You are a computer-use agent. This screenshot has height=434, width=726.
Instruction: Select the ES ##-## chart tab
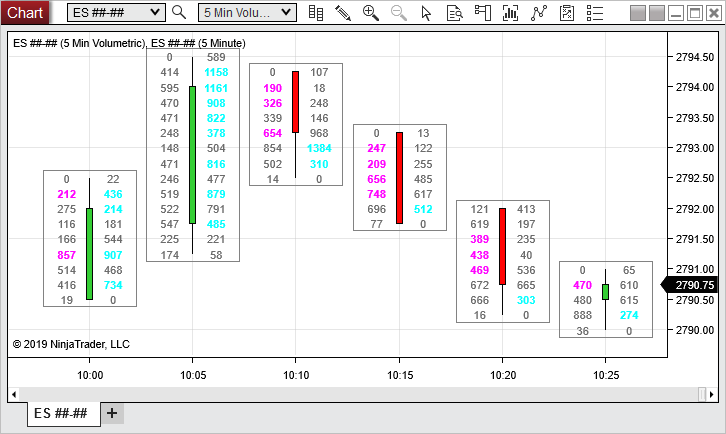coord(61,413)
